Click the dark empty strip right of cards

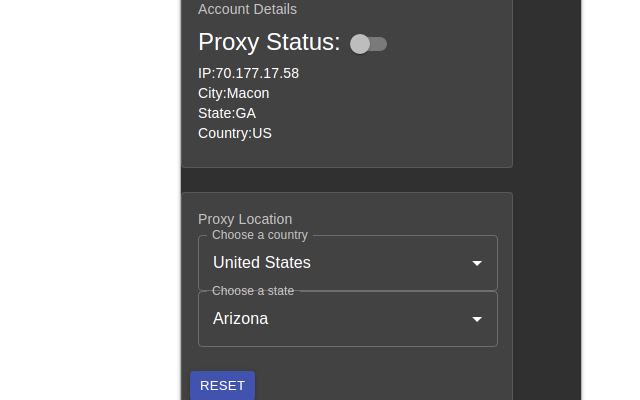click(547, 200)
